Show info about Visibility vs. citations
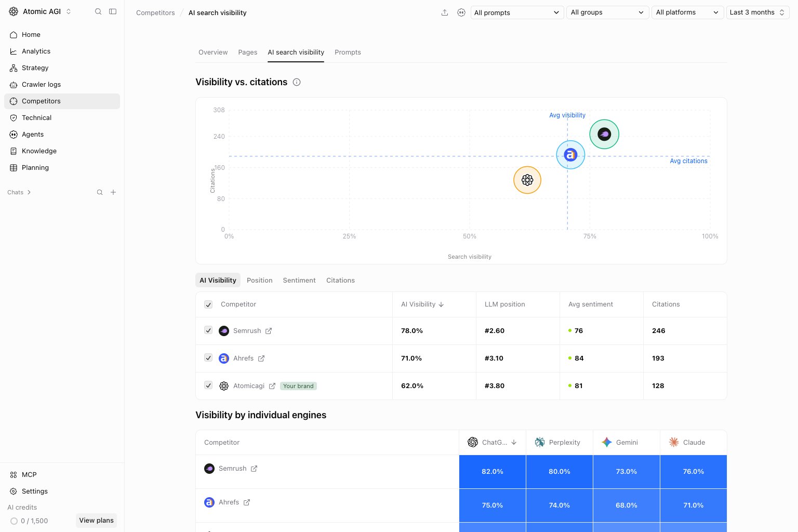The height and width of the screenshot is (532, 798). tap(297, 82)
